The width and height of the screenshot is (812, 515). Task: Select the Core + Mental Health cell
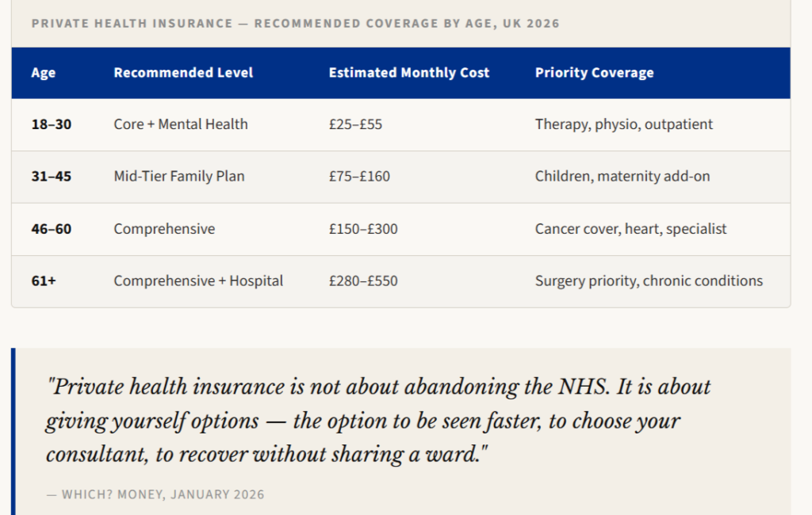[x=181, y=124]
